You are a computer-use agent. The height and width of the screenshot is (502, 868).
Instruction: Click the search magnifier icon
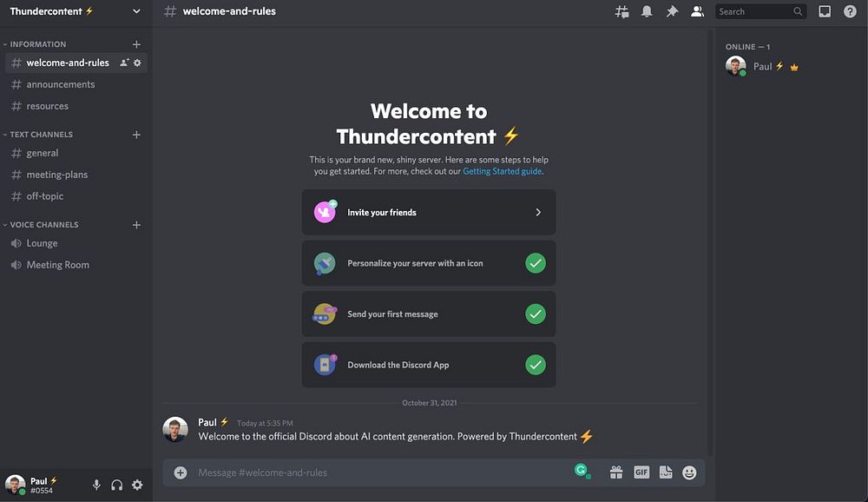[798, 11]
